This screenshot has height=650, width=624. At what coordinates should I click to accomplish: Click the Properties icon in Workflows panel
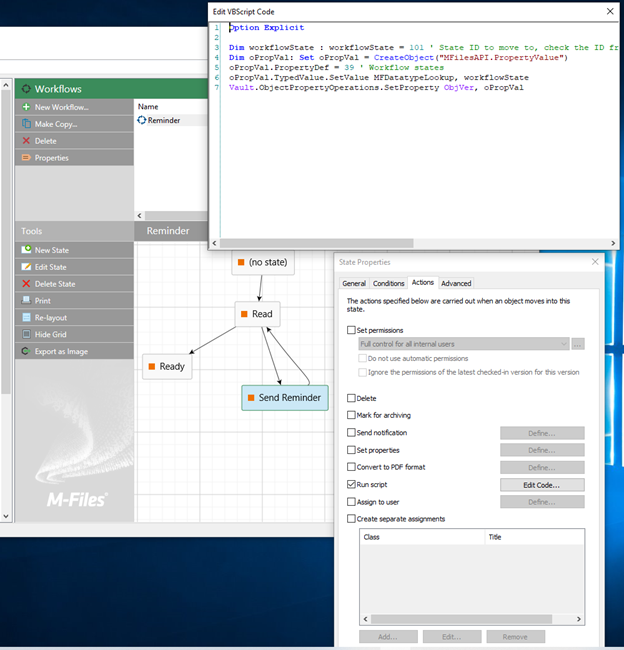pyautogui.click(x=26, y=158)
